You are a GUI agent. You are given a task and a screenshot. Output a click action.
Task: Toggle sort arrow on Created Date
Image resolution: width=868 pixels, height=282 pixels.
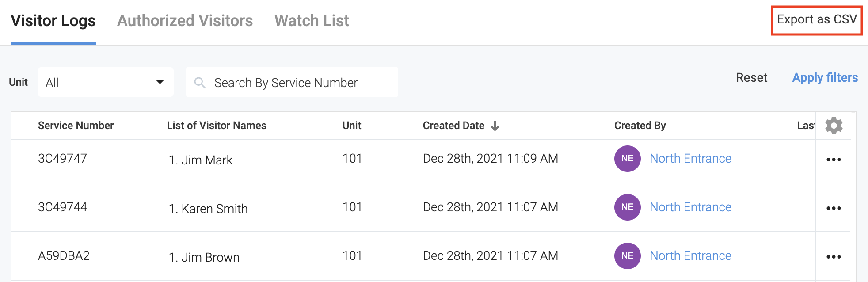tap(495, 126)
